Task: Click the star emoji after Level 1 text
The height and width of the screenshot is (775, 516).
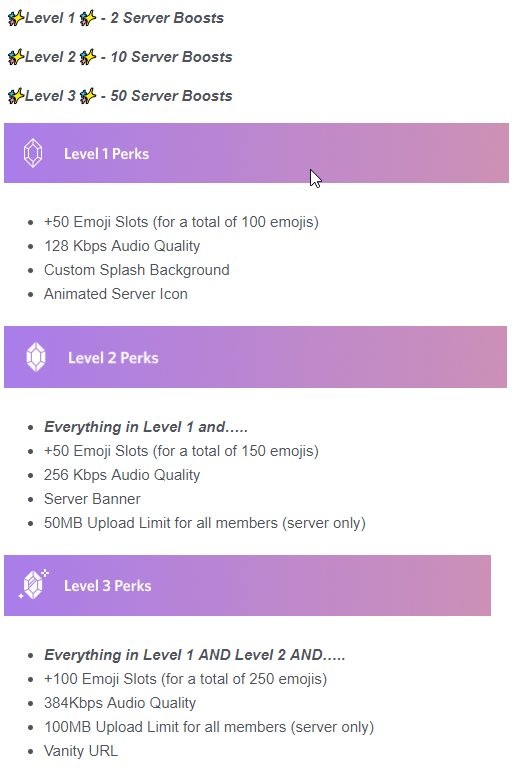Action: click(88, 18)
